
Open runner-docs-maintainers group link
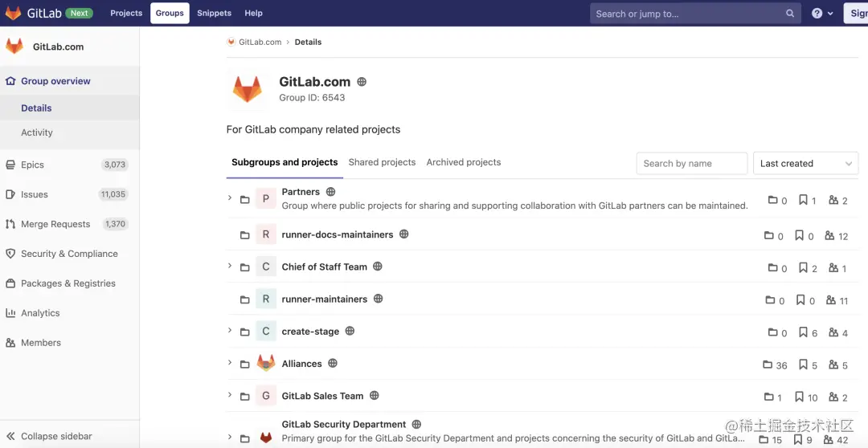(337, 234)
